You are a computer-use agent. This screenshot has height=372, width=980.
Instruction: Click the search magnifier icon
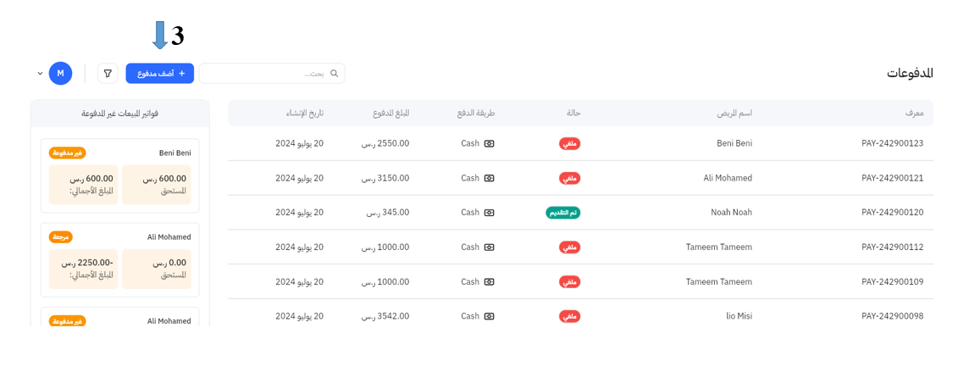(335, 74)
